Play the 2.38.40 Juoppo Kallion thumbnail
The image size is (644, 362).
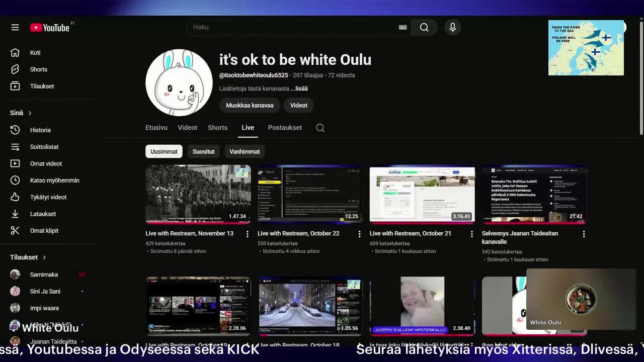(x=423, y=306)
